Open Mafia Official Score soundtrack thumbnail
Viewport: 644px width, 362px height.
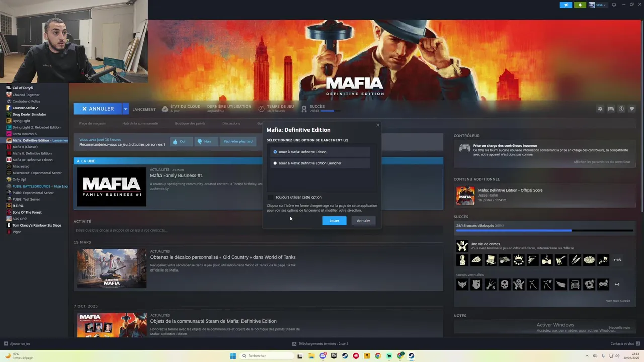(x=465, y=196)
